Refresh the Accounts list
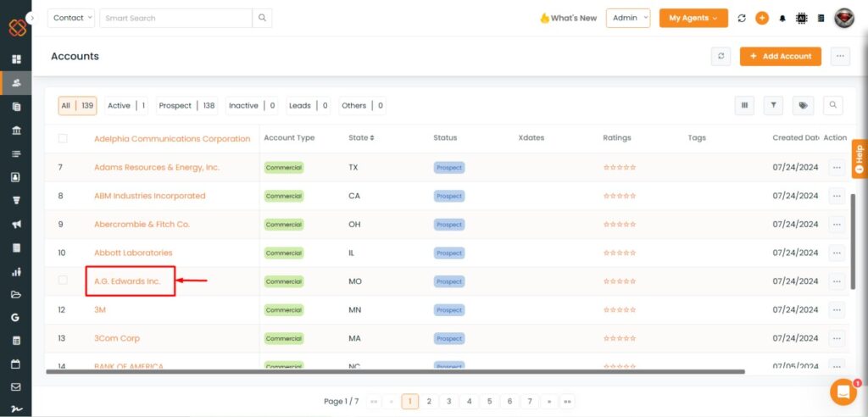868x417 pixels. [x=721, y=56]
